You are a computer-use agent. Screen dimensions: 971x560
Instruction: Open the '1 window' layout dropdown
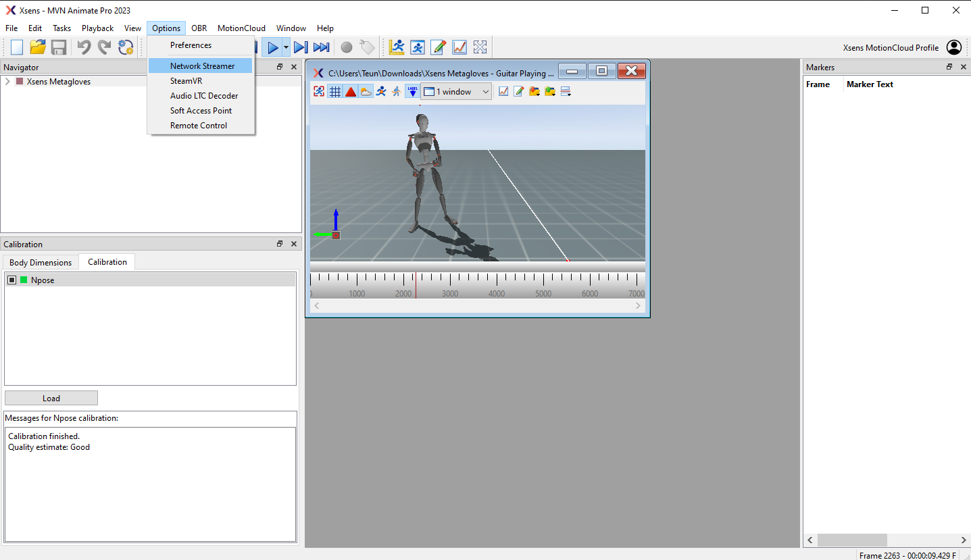point(456,91)
